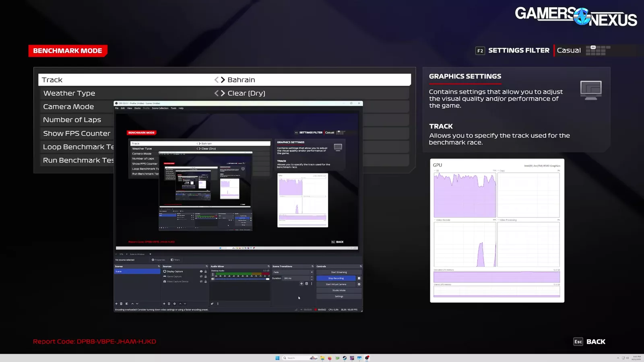The width and height of the screenshot is (644, 362).
Task: Unlock the Video Capture Device source
Action: 206,282
